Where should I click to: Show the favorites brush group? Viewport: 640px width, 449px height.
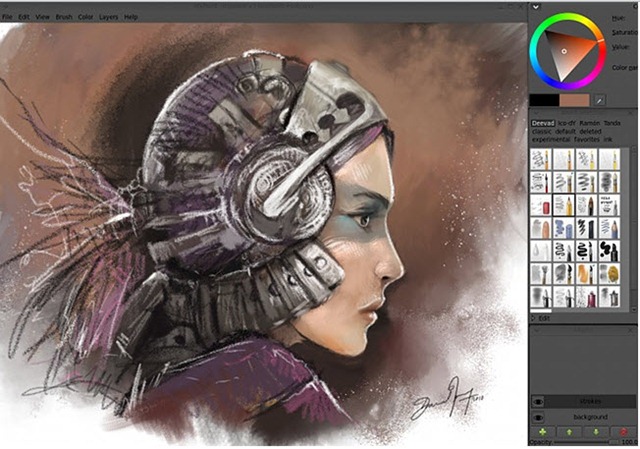587,140
